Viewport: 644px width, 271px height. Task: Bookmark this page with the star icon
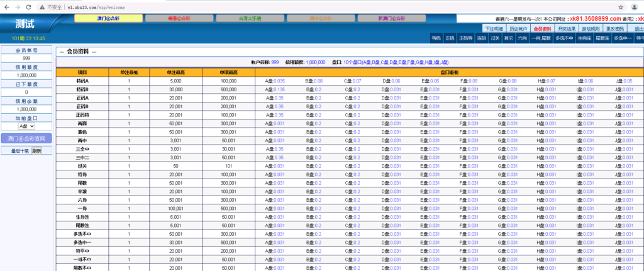(x=621, y=6)
